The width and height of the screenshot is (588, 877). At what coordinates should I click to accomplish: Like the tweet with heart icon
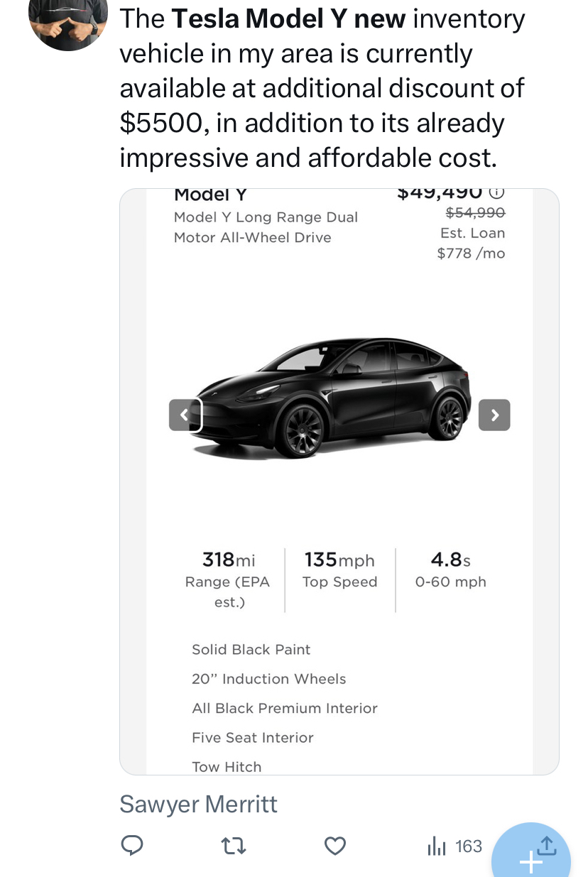pyautogui.click(x=335, y=846)
